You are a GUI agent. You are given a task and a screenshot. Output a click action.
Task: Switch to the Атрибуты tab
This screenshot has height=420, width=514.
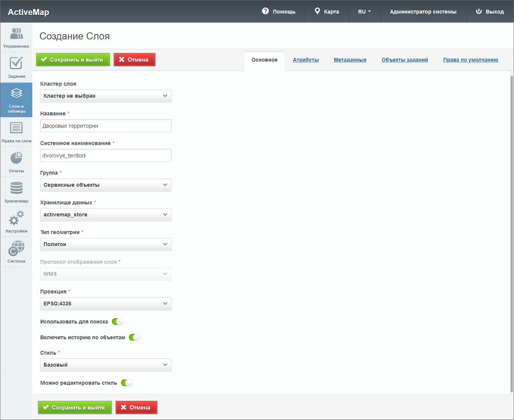point(306,60)
